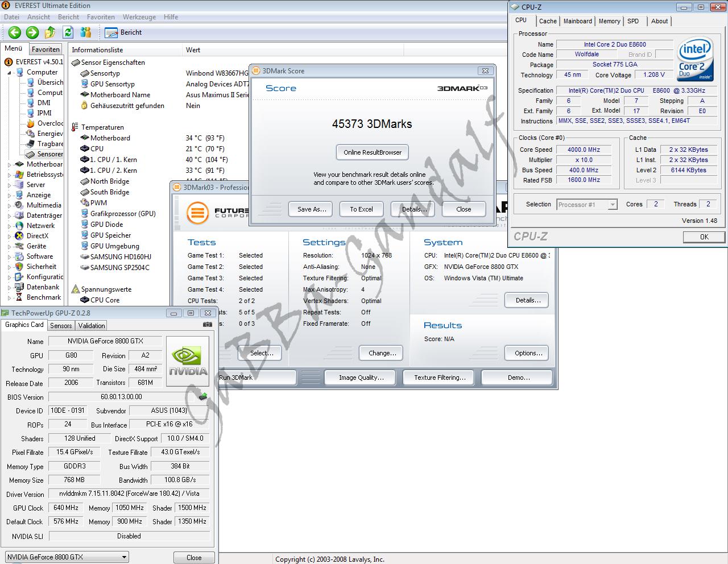Image resolution: width=728 pixels, height=564 pixels.
Task: Click the Motherboard icon in tree
Action: click(20, 164)
